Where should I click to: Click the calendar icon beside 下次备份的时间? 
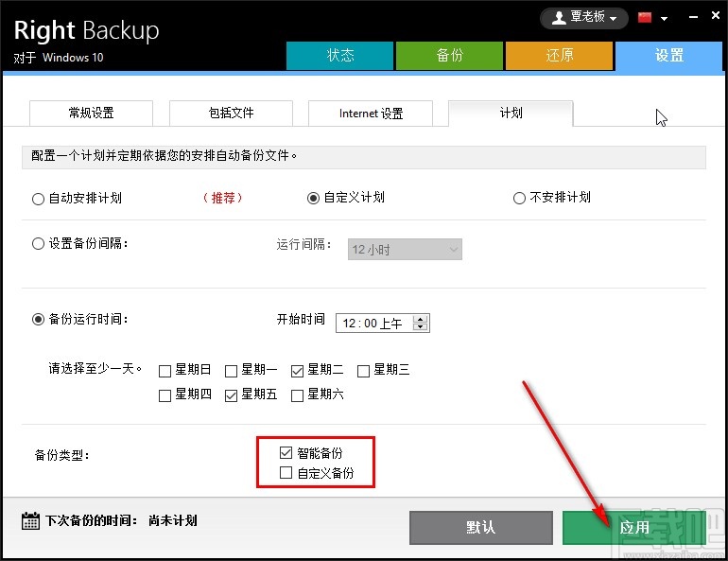(30, 521)
